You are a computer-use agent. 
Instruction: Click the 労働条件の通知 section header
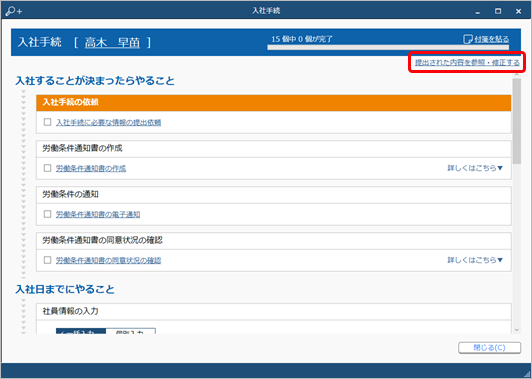[273, 195]
